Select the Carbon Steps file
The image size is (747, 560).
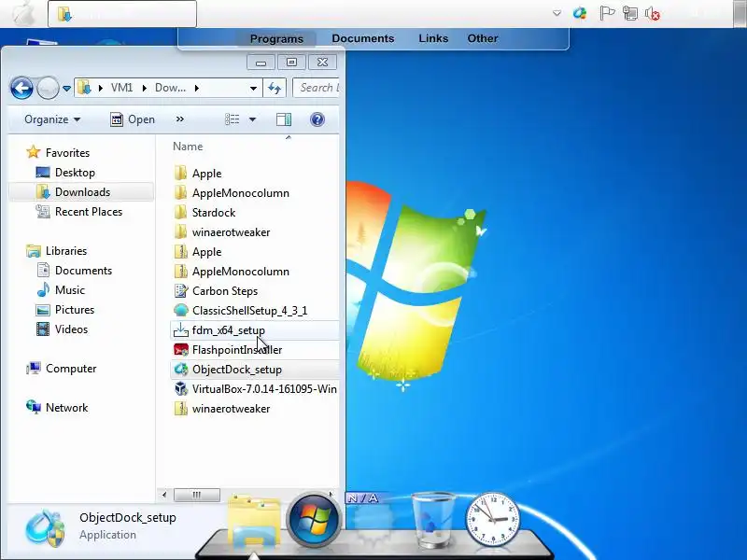coord(224,291)
